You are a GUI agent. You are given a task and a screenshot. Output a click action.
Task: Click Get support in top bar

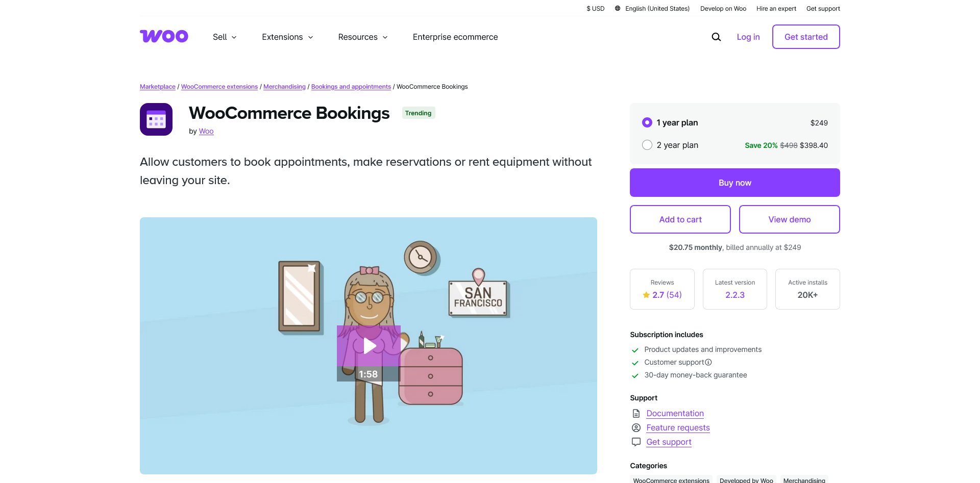(823, 8)
